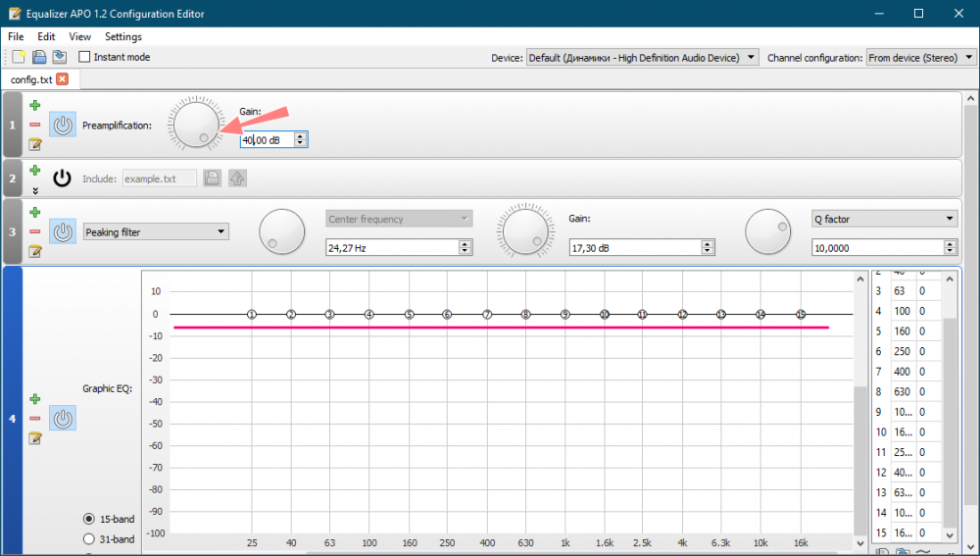Click the New file icon in the toolbar
This screenshot has height=556, width=980.
pyautogui.click(x=18, y=57)
